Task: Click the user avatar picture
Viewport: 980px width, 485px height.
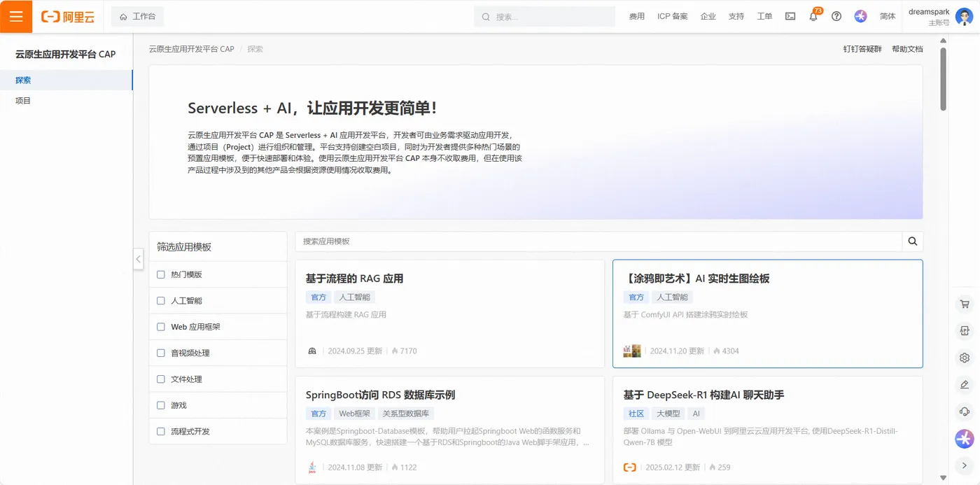Action: pyautogui.click(x=964, y=16)
